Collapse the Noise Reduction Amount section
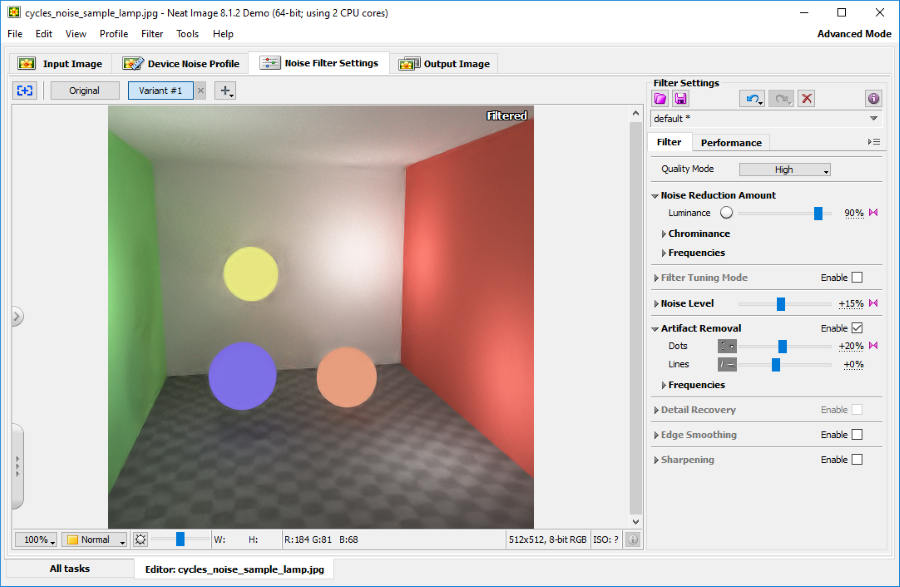900x587 pixels. point(655,196)
